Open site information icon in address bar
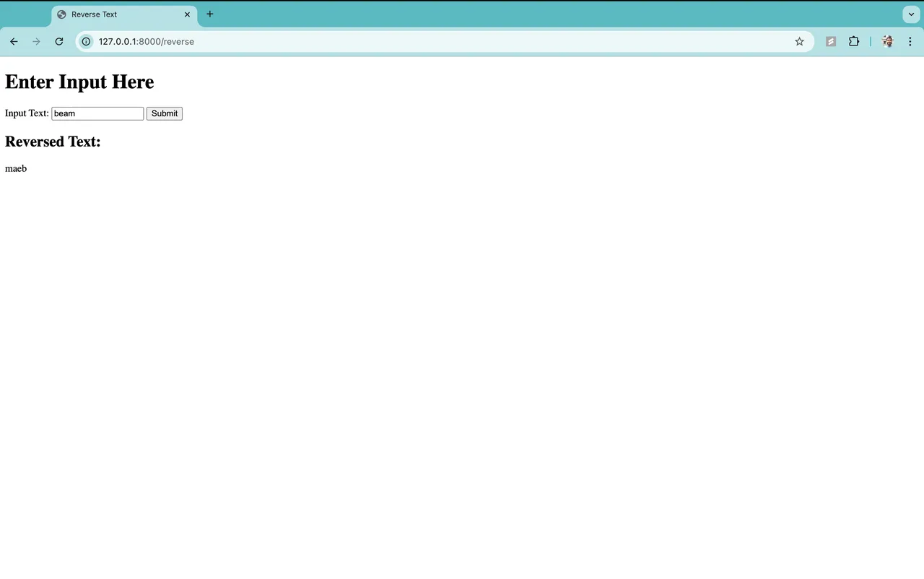The image size is (924, 579). [x=86, y=42]
